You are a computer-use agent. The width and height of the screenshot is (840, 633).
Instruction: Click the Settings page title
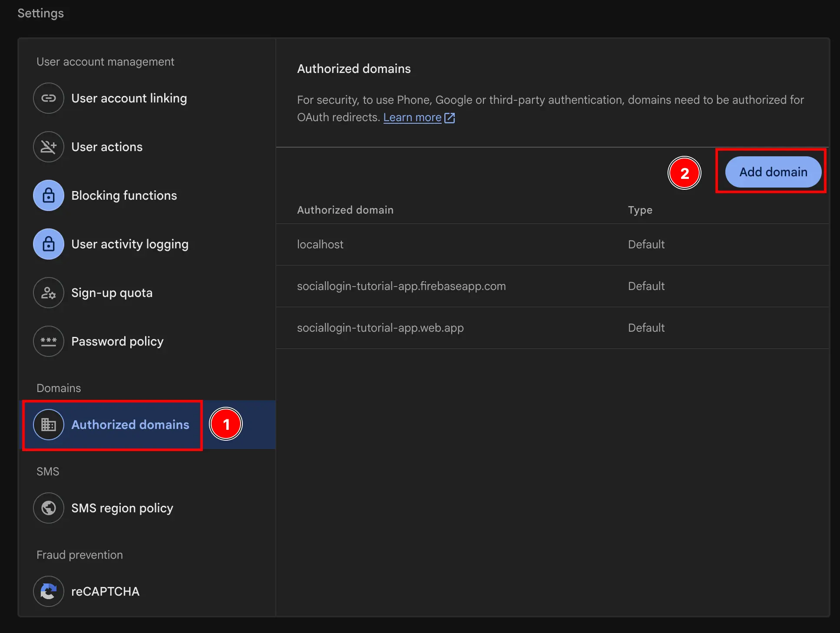click(40, 13)
